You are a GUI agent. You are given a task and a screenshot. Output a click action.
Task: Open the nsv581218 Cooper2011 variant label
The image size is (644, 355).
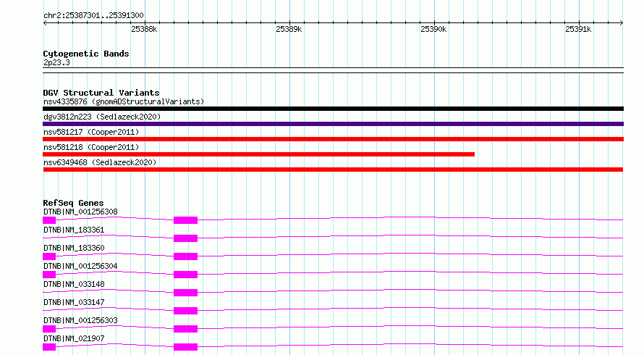pos(91,147)
